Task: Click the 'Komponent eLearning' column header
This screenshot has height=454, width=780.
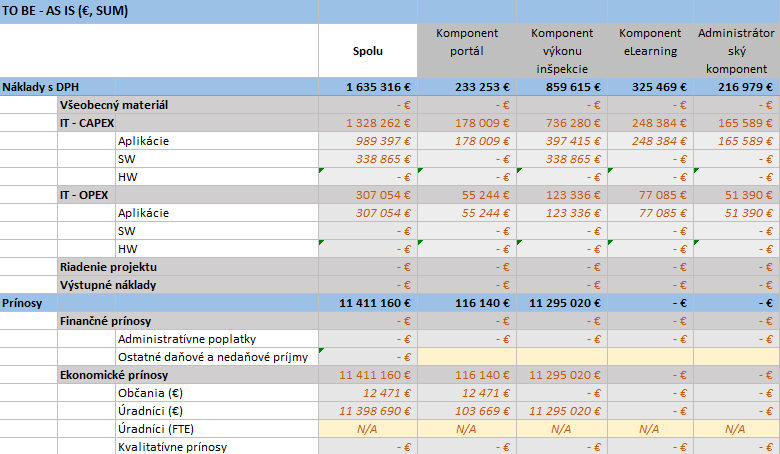Action: (650, 51)
